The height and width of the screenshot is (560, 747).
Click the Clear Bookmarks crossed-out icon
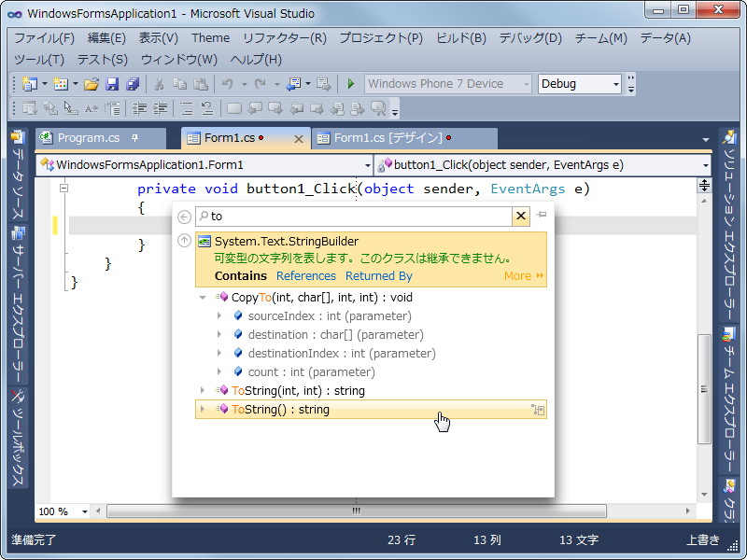(378, 109)
